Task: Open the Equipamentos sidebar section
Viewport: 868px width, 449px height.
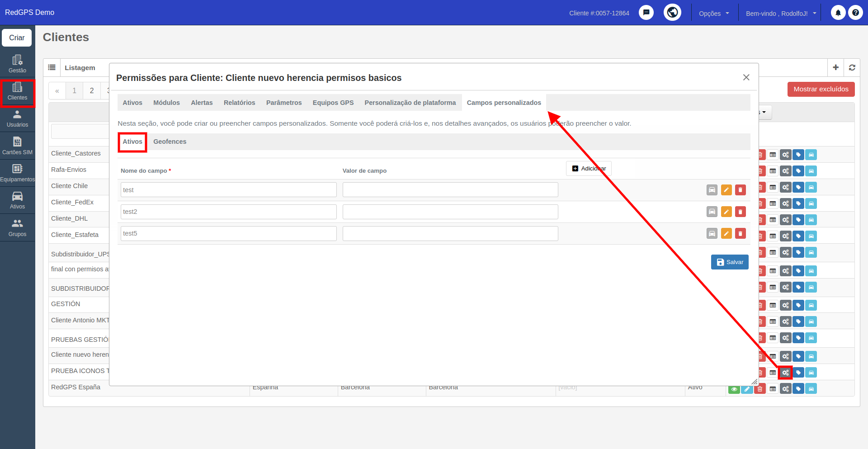Action: click(x=17, y=173)
